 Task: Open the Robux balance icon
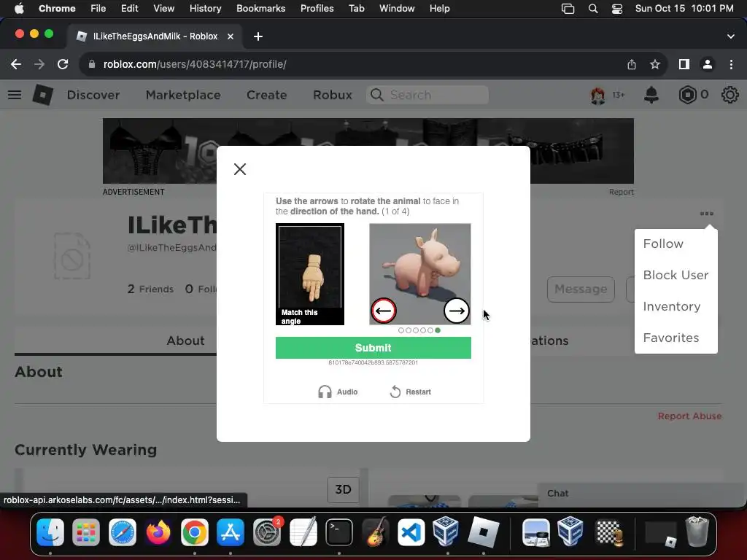tap(687, 95)
